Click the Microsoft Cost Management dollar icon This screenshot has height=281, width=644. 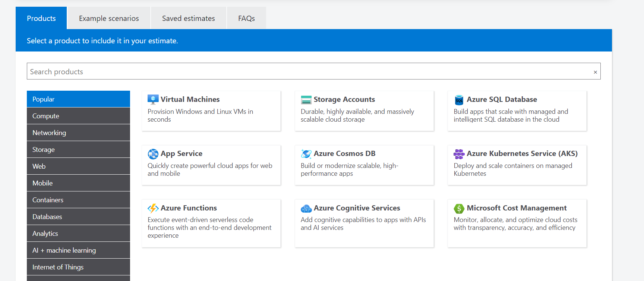tap(459, 208)
